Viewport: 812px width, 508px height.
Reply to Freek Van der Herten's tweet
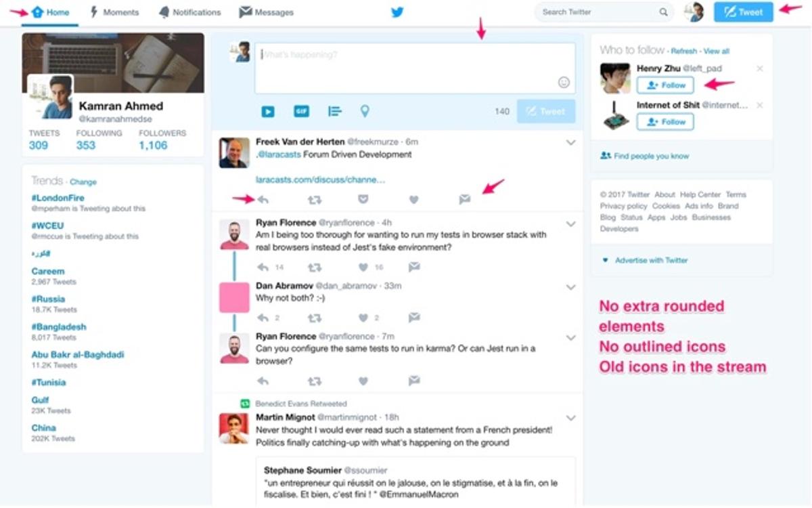tap(263, 199)
